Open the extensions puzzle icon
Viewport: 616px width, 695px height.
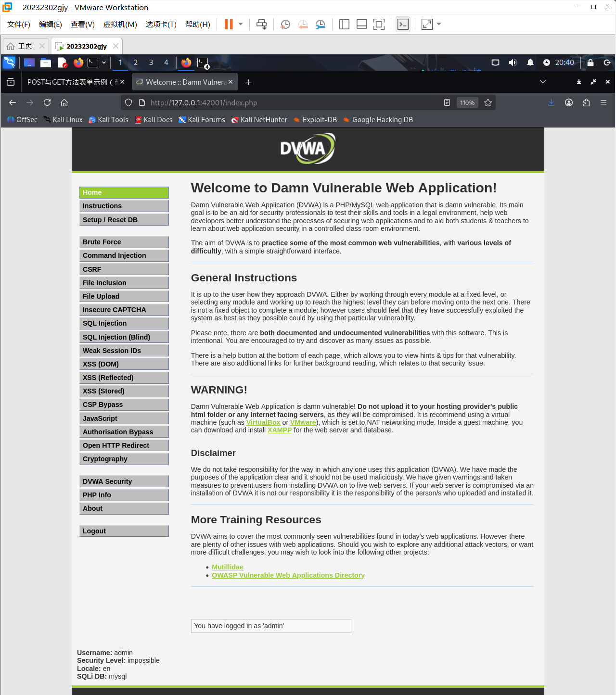click(586, 102)
